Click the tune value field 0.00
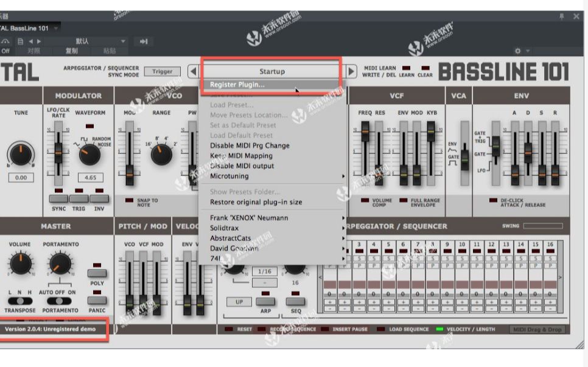Screen dimensions: 588x367 click(21, 178)
